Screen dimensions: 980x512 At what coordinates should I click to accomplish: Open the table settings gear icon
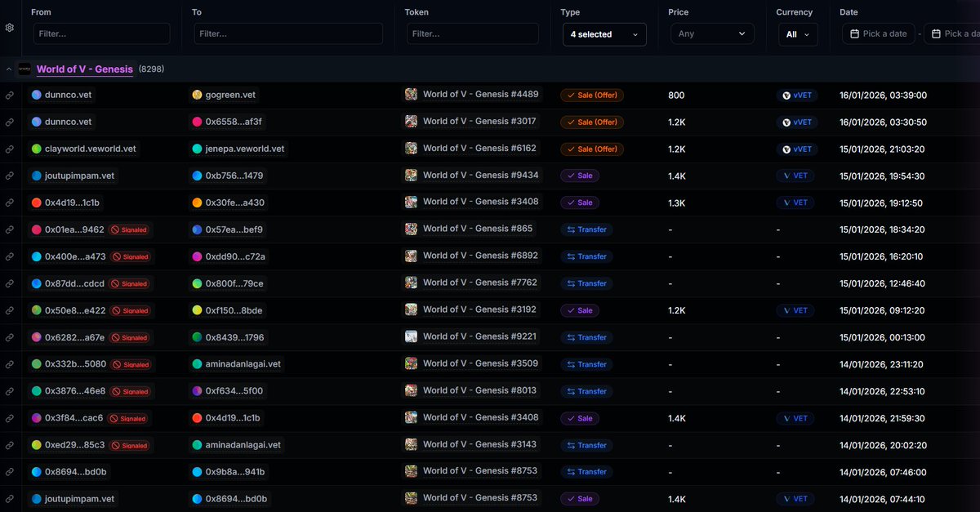pos(9,27)
